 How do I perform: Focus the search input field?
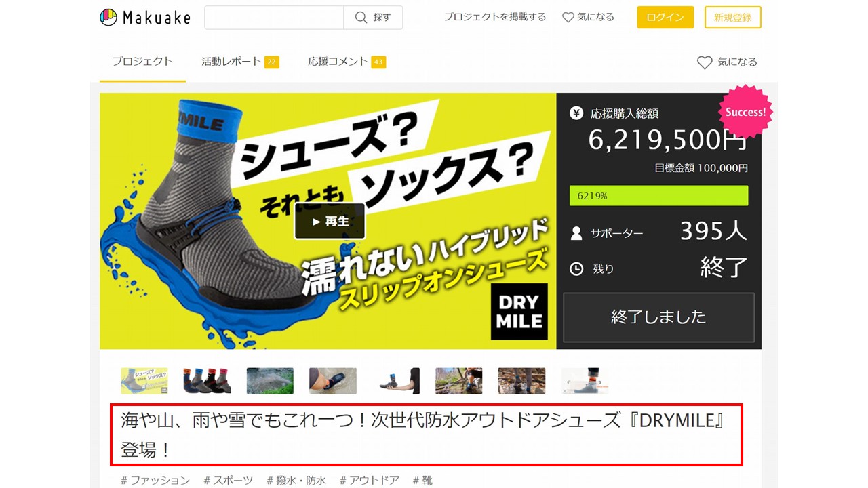click(274, 18)
